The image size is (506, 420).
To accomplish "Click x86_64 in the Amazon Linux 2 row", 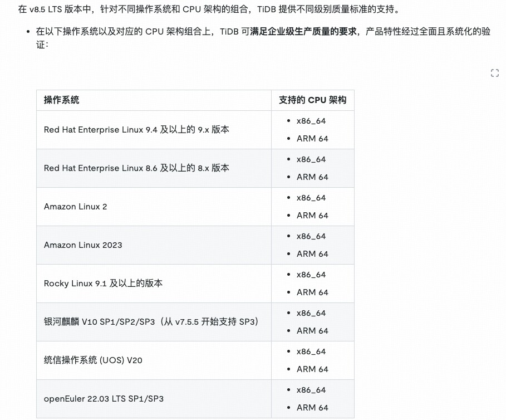I will click(x=311, y=198).
